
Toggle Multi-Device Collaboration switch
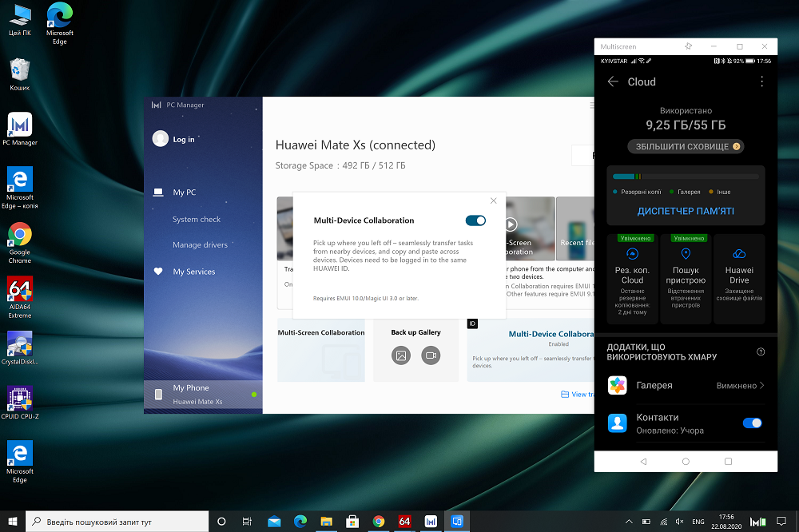pyautogui.click(x=475, y=220)
